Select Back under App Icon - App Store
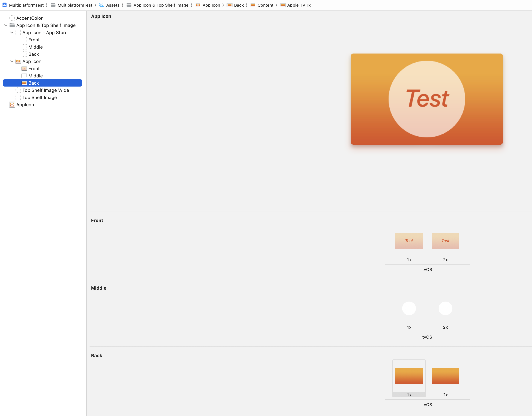 tap(33, 54)
